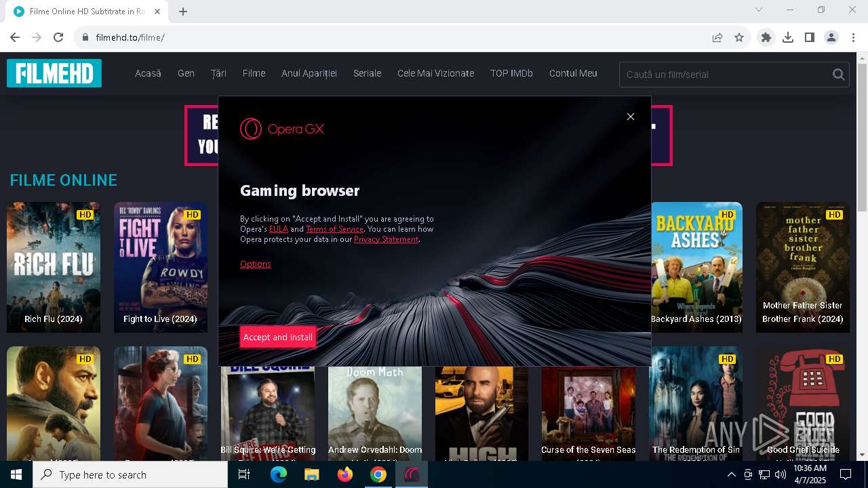Go to Cele Mai Vizionate
This screenshot has width=868, height=488.
click(435, 73)
